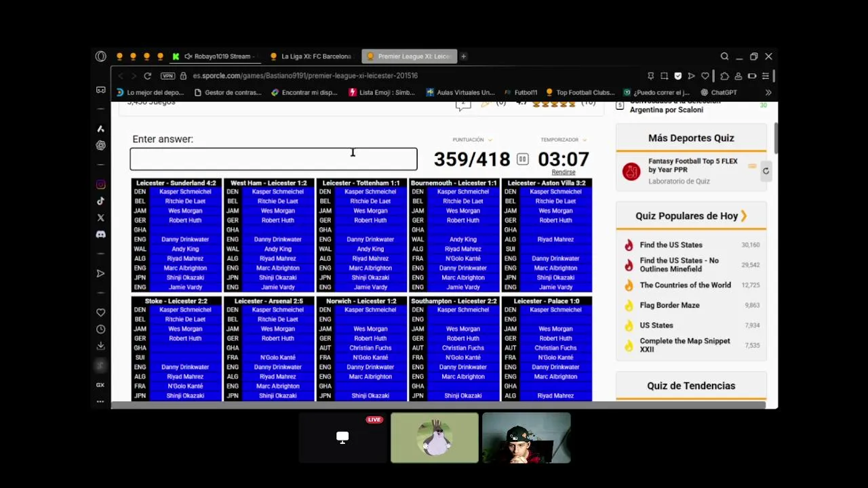This screenshot has height=488, width=868.
Task: Open the Discord sidebar icon
Action: coord(100,235)
